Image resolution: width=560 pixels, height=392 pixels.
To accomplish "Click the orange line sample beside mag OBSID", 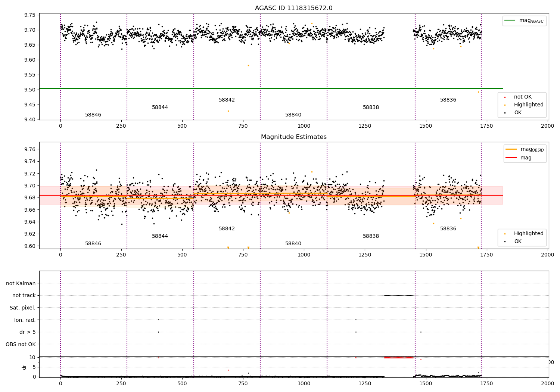I will pos(511,149).
